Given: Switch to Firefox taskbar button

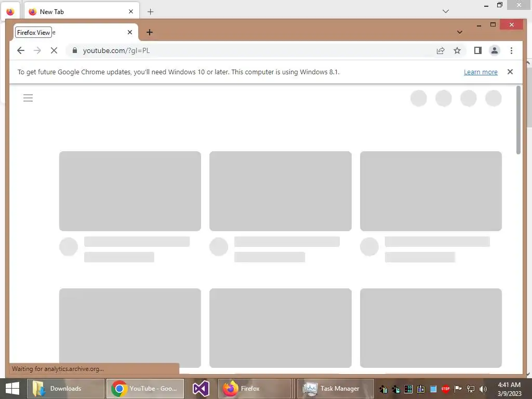Looking at the screenshot, I should click(256, 389).
